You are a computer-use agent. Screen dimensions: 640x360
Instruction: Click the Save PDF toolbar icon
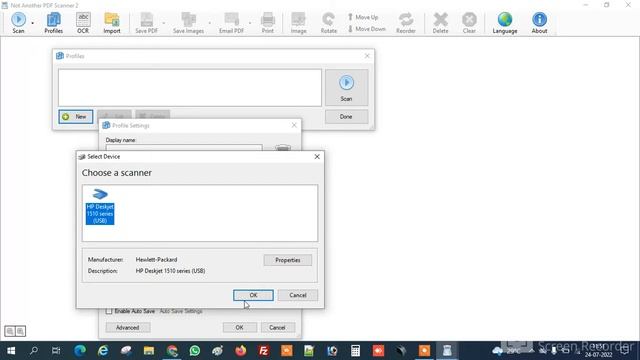pos(147,22)
